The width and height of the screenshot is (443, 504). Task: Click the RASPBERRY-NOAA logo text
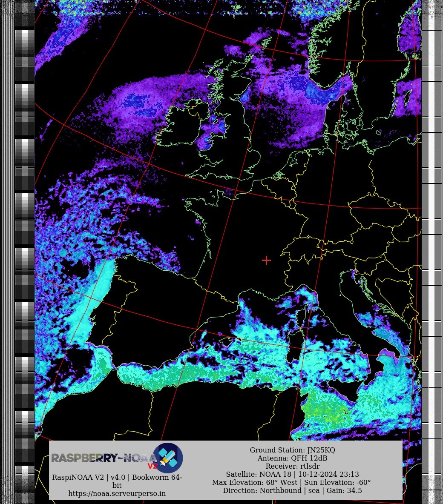click(102, 458)
